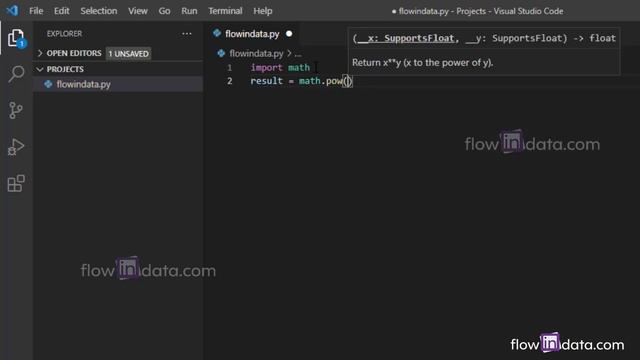The image size is (640, 360).
Task: Click the 1 UNSAVED badge
Action: (128, 53)
